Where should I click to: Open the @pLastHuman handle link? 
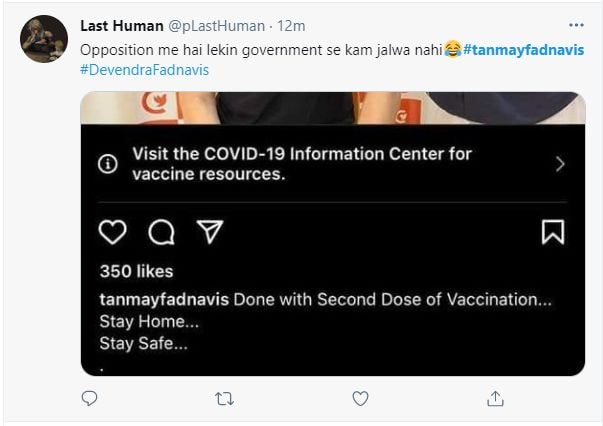tap(217, 26)
